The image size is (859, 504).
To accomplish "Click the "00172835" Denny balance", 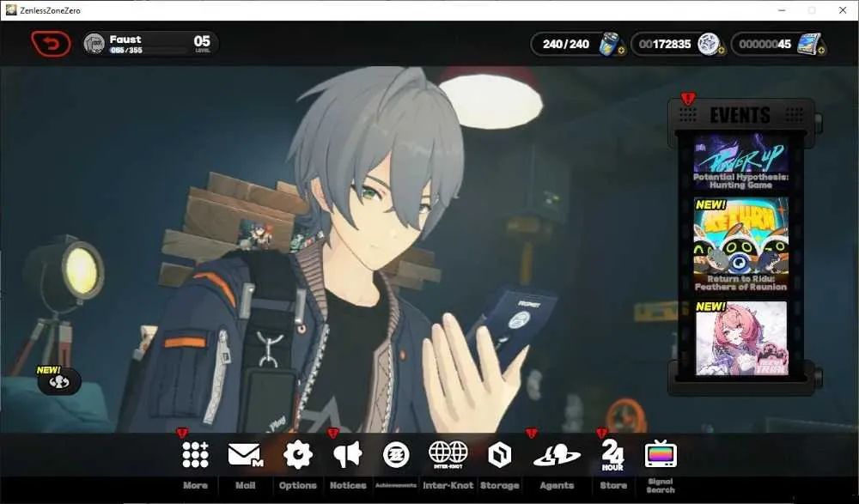I will (x=665, y=44).
